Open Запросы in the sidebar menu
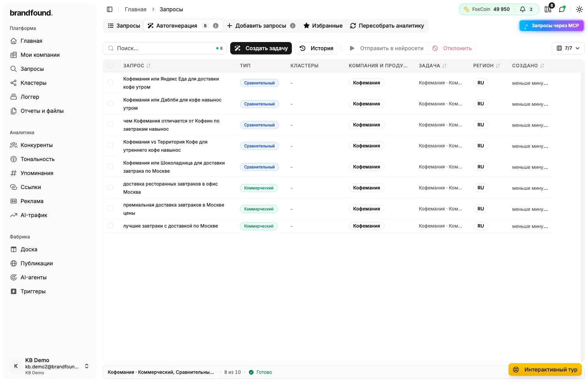The image size is (588, 382). pos(32,69)
